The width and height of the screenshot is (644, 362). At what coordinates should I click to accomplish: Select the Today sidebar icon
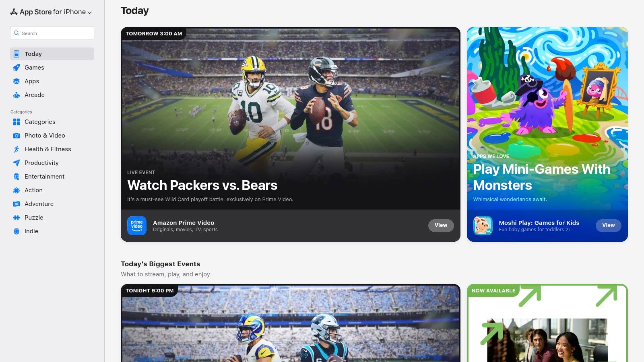pyautogui.click(x=17, y=54)
